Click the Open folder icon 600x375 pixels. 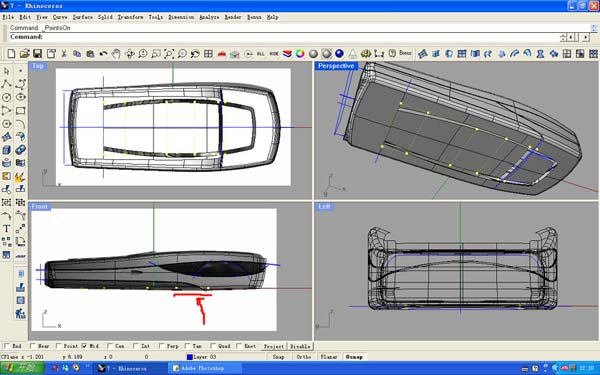[24, 54]
